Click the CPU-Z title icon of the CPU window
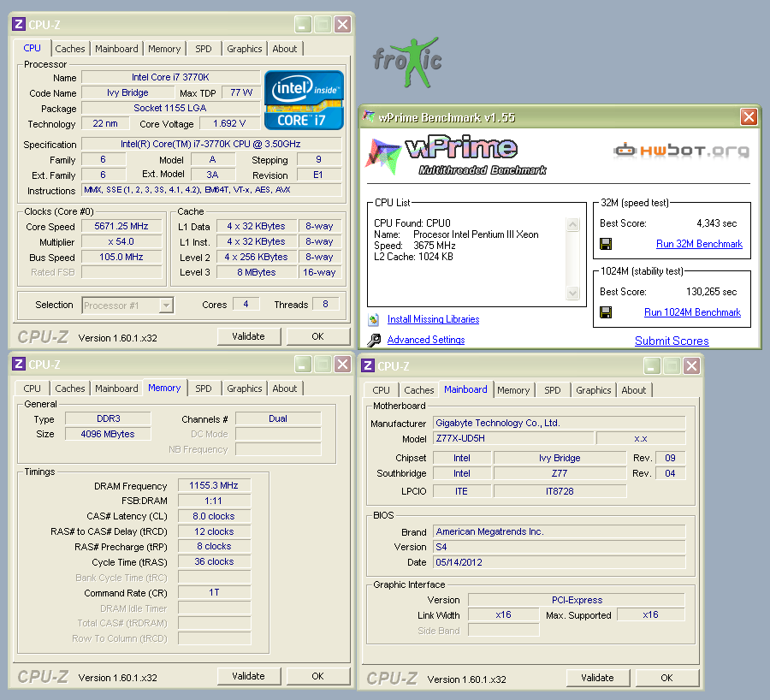 [19, 24]
